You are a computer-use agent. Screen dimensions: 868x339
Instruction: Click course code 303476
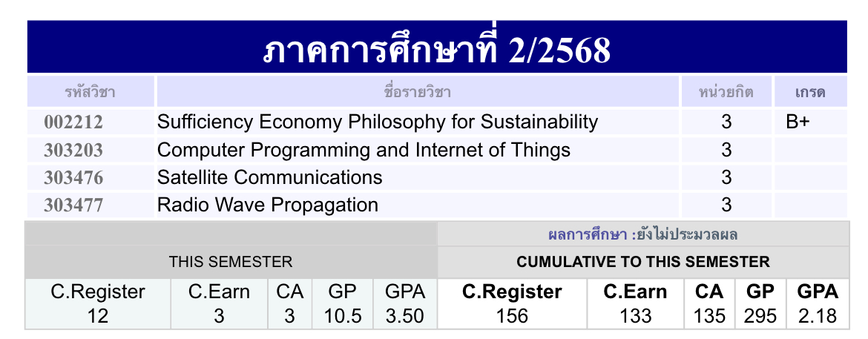[x=73, y=178]
